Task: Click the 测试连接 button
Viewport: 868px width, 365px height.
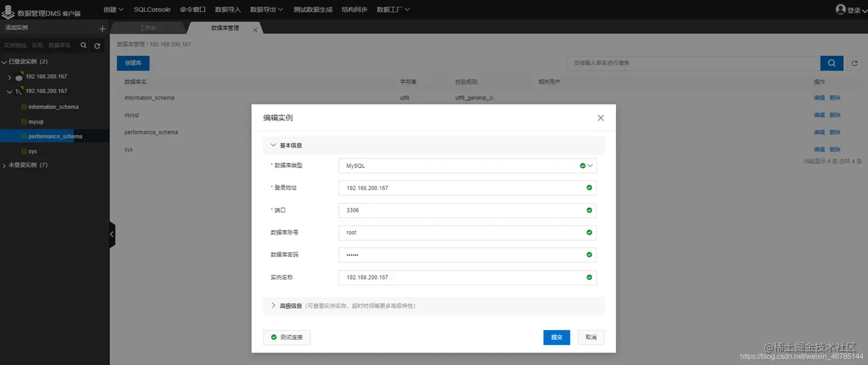Action: 286,338
